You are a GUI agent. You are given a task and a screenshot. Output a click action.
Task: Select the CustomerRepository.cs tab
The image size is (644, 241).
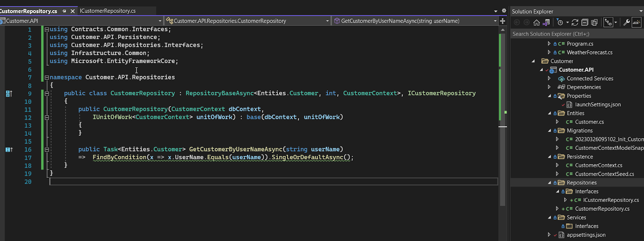point(28,11)
